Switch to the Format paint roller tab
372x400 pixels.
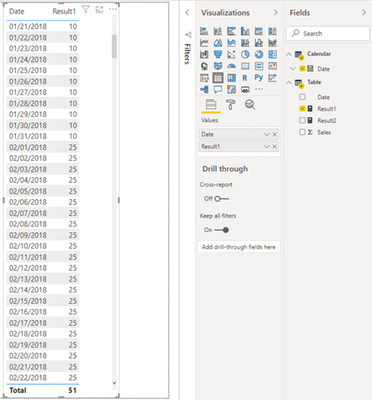click(x=231, y=105)
